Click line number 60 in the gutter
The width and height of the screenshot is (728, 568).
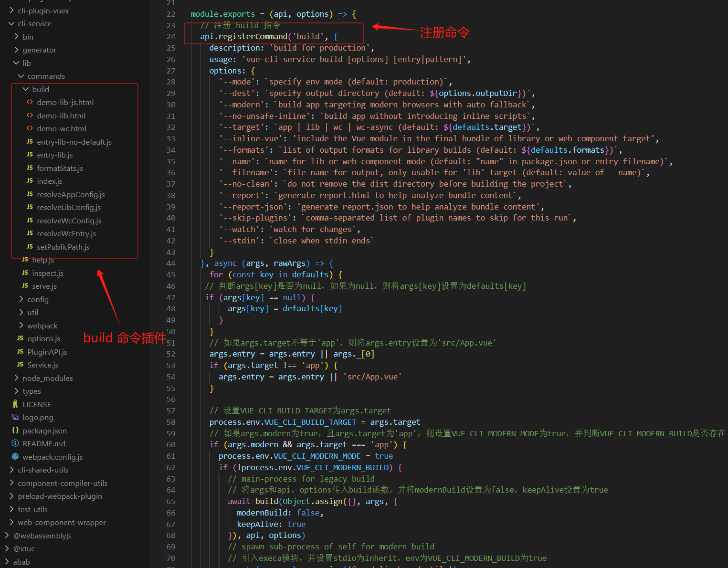click(171, 444)
